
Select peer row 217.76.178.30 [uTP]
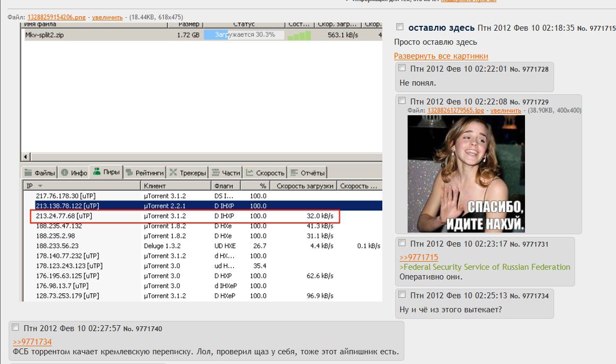(x=202, y=196)
